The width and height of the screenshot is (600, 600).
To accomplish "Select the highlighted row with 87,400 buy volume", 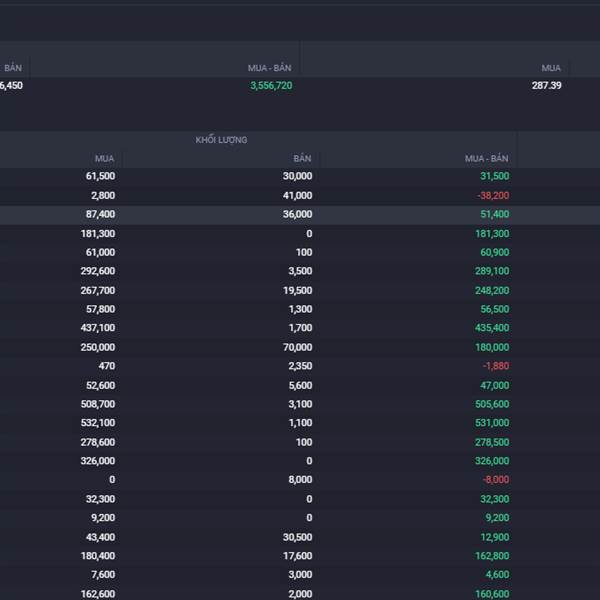I will [x=300, y=215].
